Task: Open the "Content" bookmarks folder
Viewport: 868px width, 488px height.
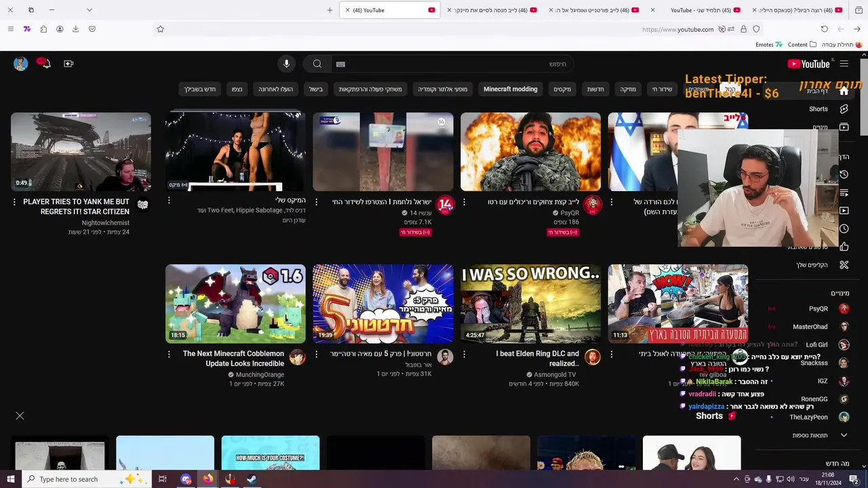Action: 802,45
